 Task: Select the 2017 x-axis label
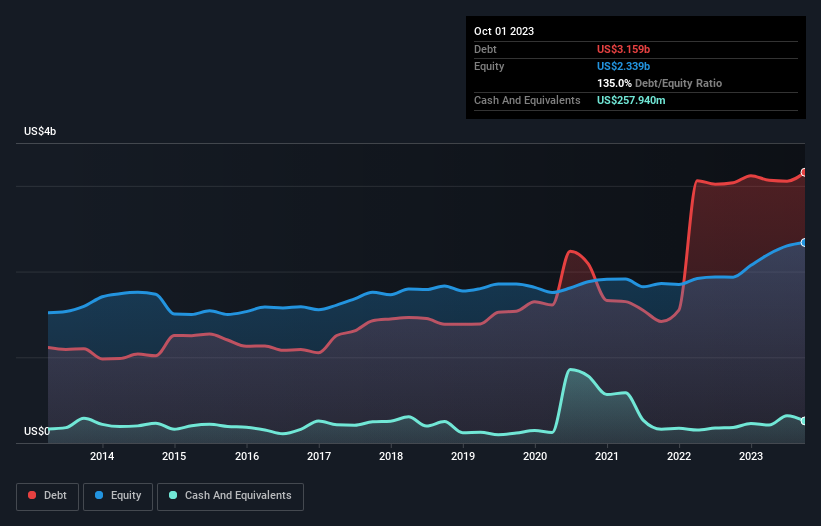pos(319,456)
